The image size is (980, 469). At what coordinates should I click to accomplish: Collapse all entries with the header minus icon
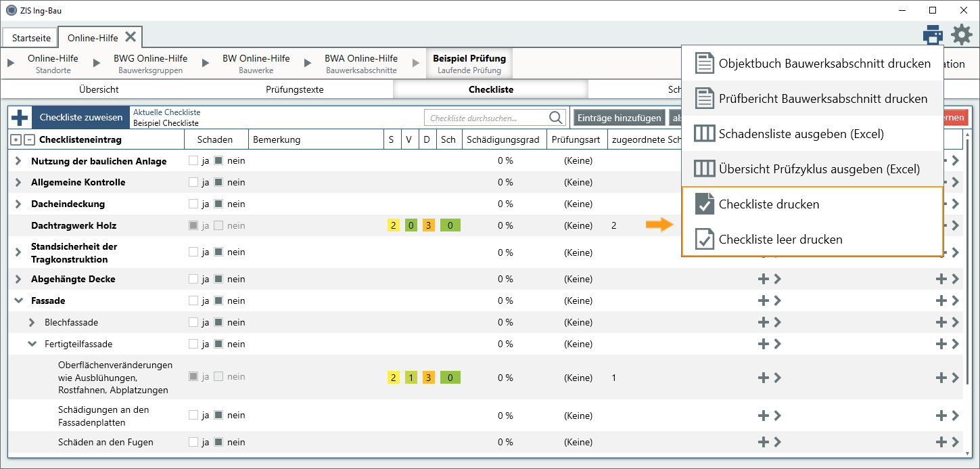coord(28,140)
